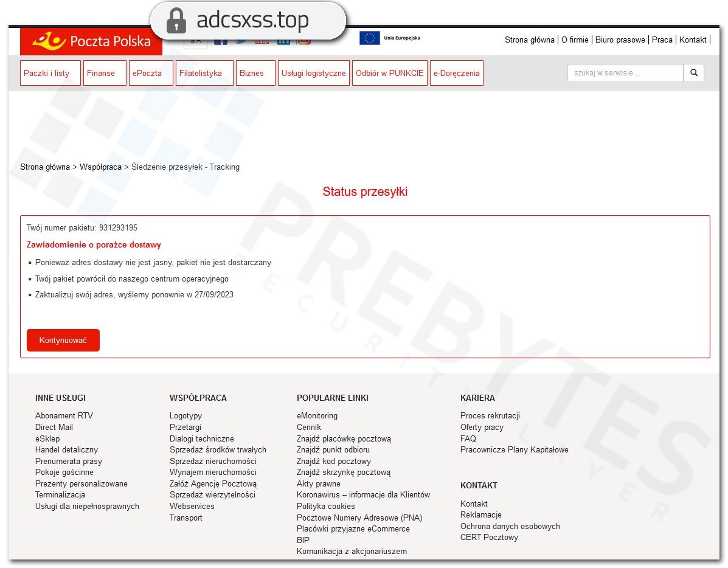Click Strona główna in the breadcrumb trail

[45, 167]
